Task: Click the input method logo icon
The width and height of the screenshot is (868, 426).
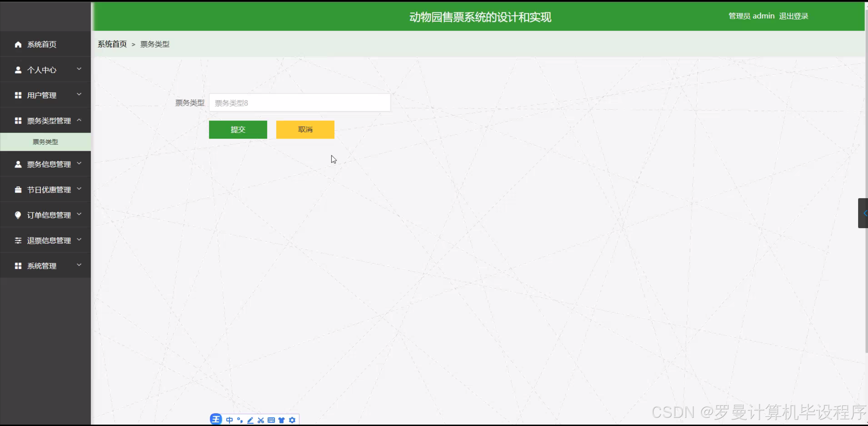Action: click(x=216, y=419)
